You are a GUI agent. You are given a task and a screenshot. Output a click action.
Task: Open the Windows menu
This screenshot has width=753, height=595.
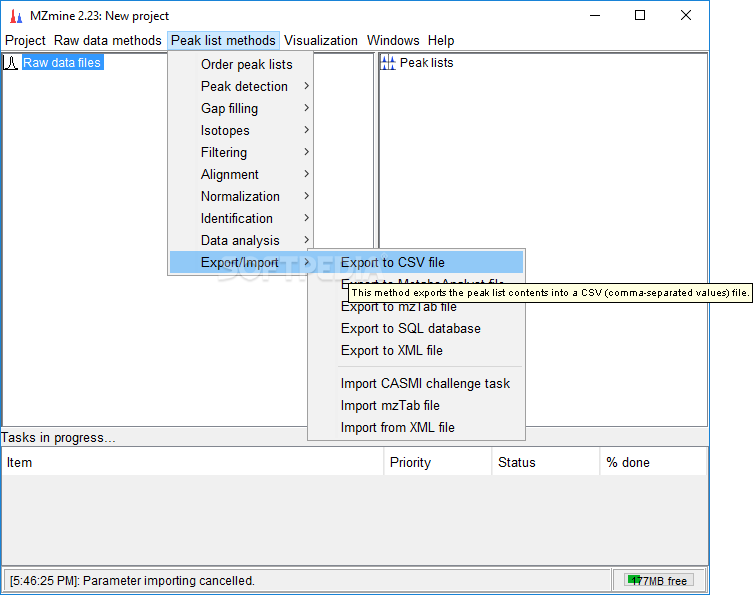(393, 40)
